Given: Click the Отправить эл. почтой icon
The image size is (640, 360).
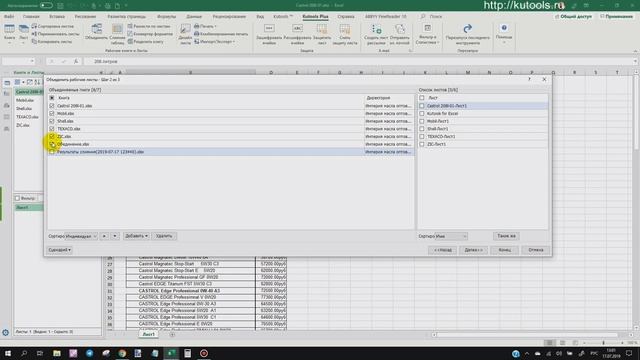Looking at the screenshot, I should coord(399,34).
